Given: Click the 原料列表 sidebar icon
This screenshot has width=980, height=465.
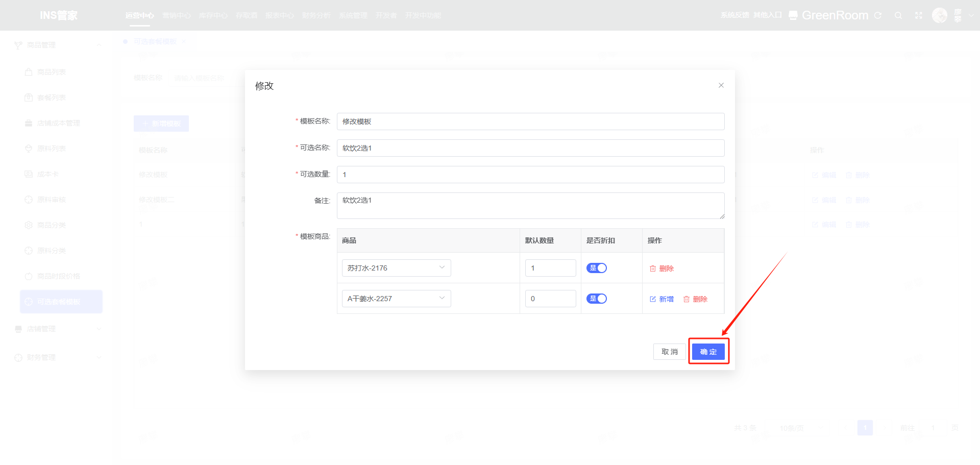Looking at the screenshot, I should pyautogui.click(x=29, y=149).
